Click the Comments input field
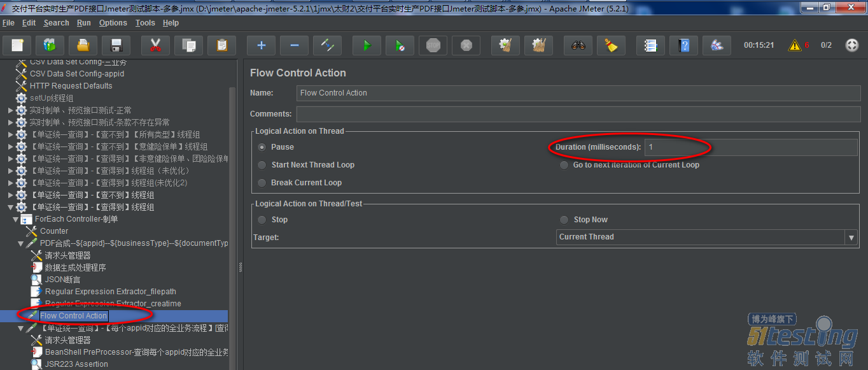 click(578, 114)
